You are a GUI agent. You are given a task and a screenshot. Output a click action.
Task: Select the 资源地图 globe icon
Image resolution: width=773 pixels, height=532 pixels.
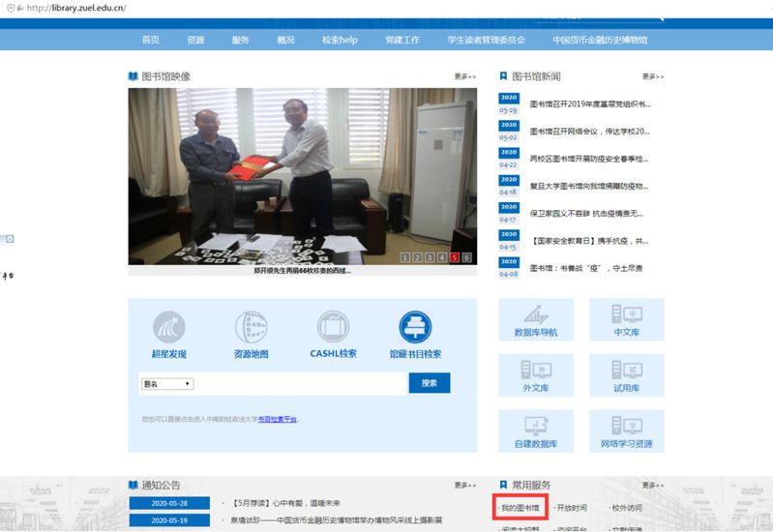[251, 327]
